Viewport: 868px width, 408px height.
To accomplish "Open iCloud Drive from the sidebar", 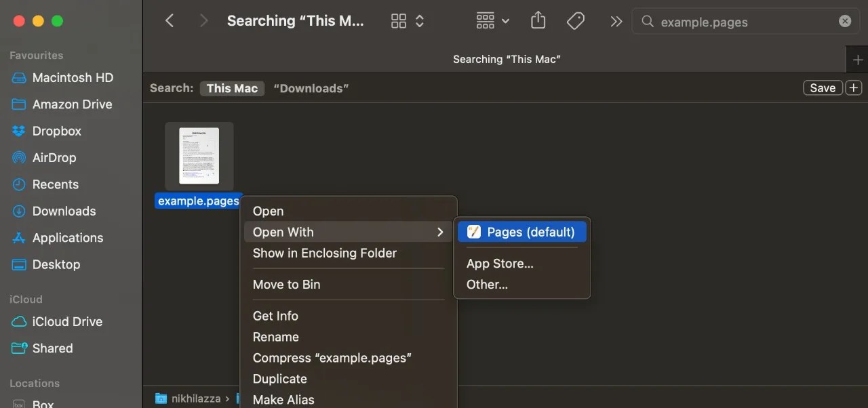I will point(67,321).
